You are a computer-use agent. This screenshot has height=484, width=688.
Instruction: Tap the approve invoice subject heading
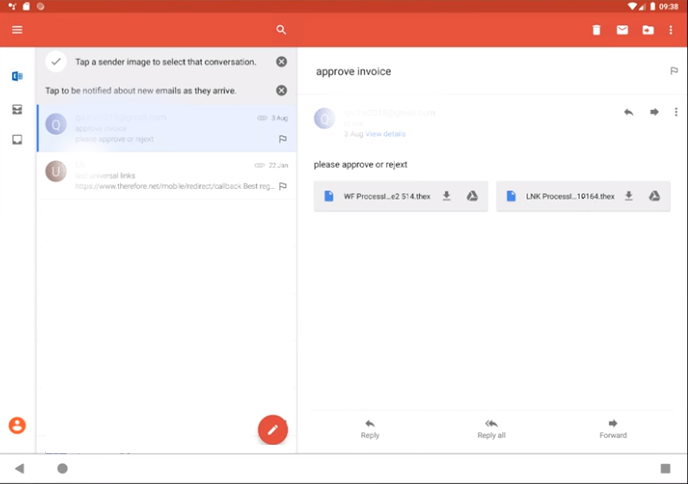353,72
